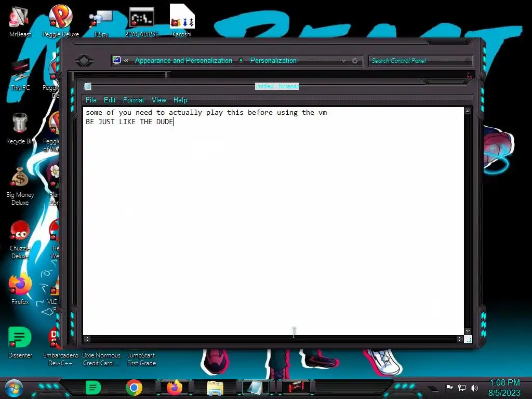
Task: Click the Personalization breadcrumb in Control Panel
Action: point(273,61)
